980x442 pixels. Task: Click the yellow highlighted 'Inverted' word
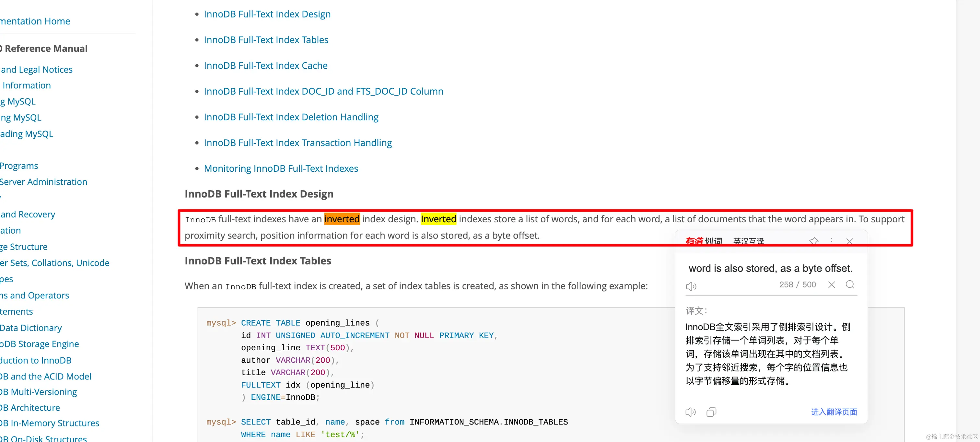438,219
